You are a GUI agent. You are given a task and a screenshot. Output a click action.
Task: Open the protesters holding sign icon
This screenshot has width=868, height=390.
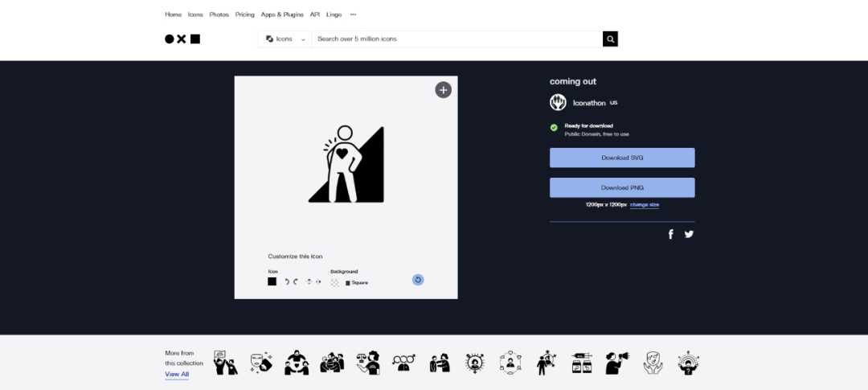pyautogui.click(x=225, y=363)
